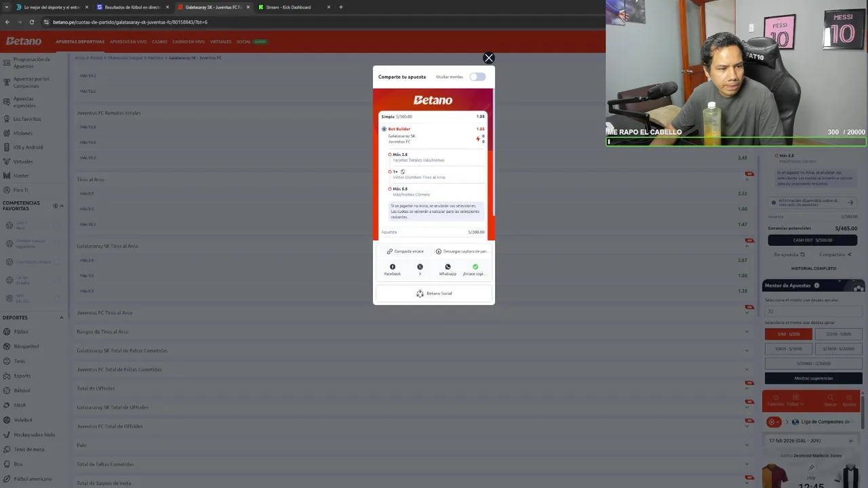This screenshot has height=488, width=868.
Task: Collapse Competencias Favoritas section
Action: pyautogui.click(x=62, y=205)
